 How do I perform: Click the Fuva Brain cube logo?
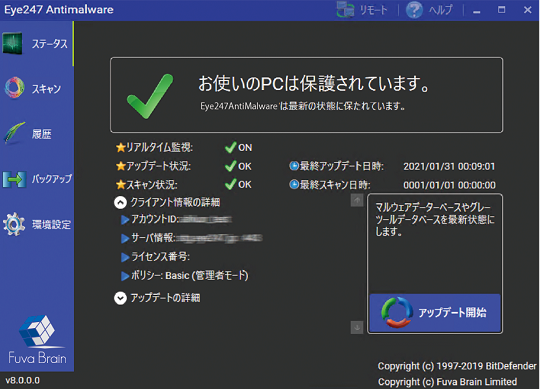[37, 331]
